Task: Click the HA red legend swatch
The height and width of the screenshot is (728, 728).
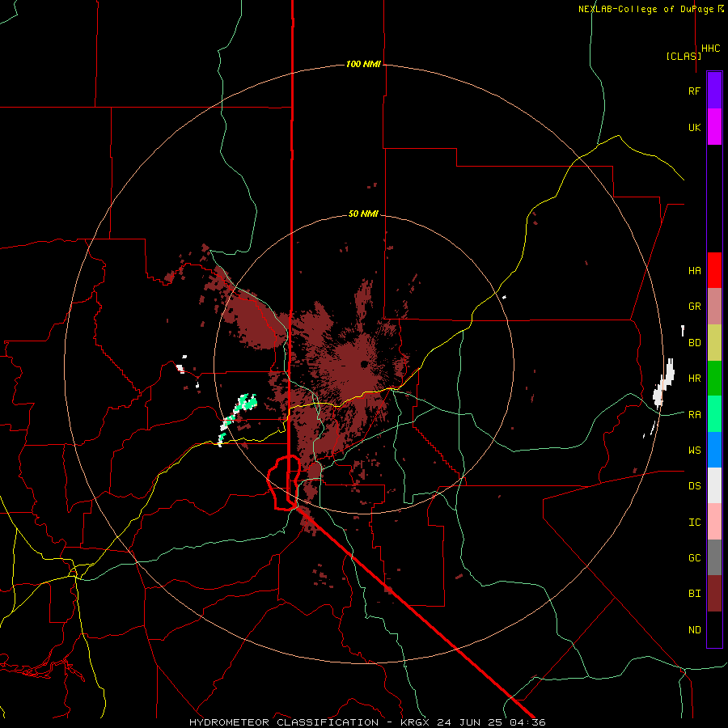Action: 714,270
